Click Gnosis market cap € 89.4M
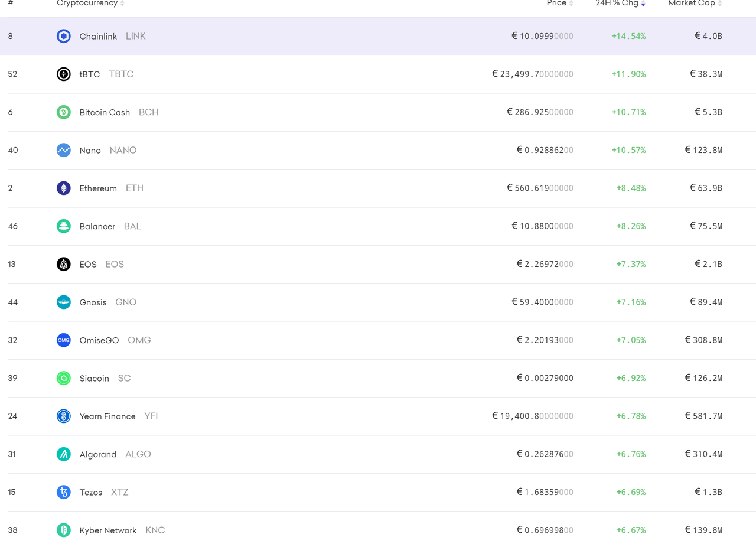This screenshot has height=547, width=756. (x=706, y=302)
